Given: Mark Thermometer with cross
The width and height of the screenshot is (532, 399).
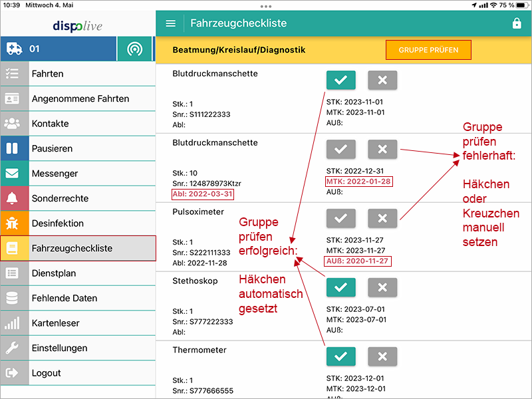Looking at the screenshot, I should [382, 356].
